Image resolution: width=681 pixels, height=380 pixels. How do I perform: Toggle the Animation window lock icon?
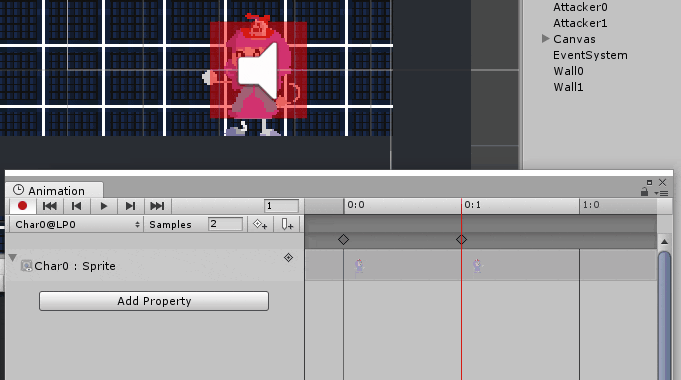(x=645, y=192)
